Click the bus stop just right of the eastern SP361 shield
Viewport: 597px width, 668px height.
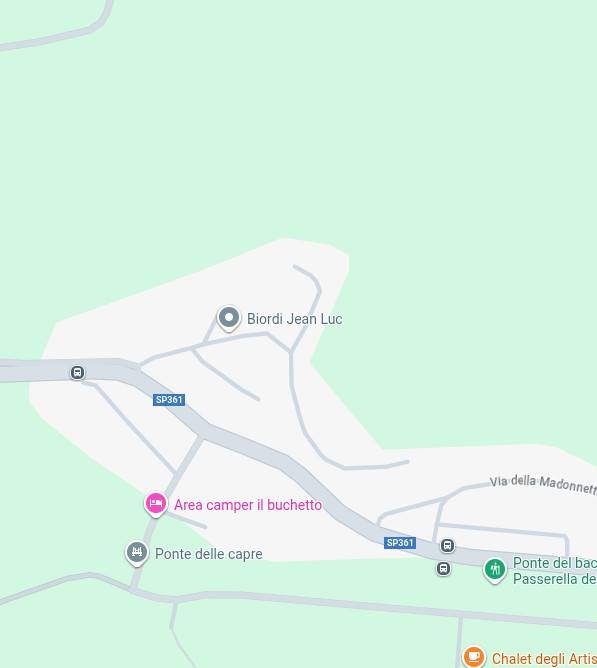pos(447,545)
